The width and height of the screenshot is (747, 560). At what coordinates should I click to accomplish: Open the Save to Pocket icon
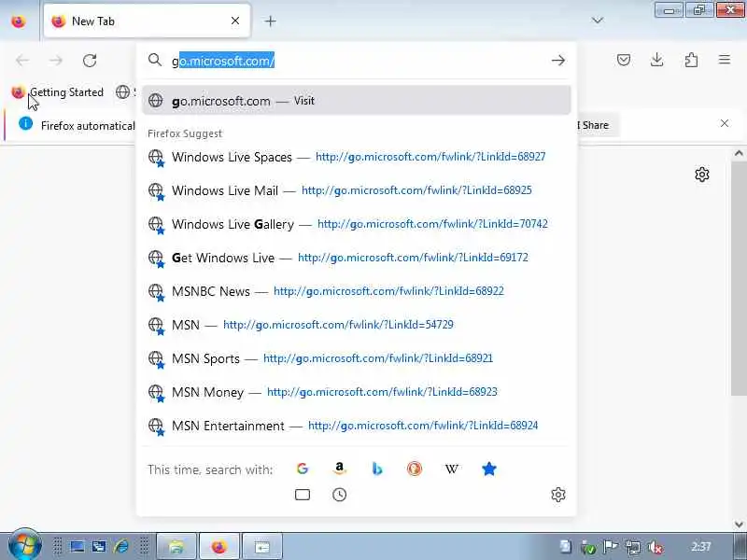tap(624, 60)
